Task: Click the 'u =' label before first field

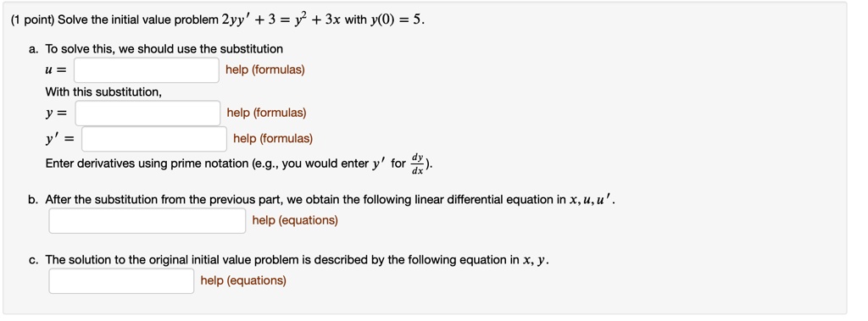Action: point(56,71)
